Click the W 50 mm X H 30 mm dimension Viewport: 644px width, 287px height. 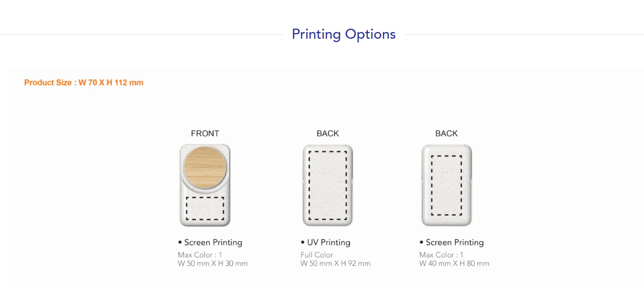pyautogui.click(x=213, y=264)
